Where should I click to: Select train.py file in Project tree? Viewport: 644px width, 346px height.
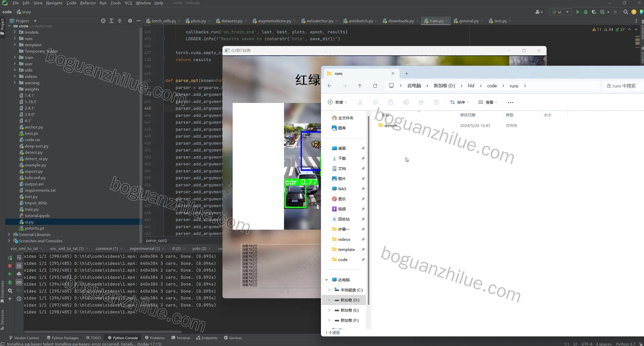pos(32,209)
